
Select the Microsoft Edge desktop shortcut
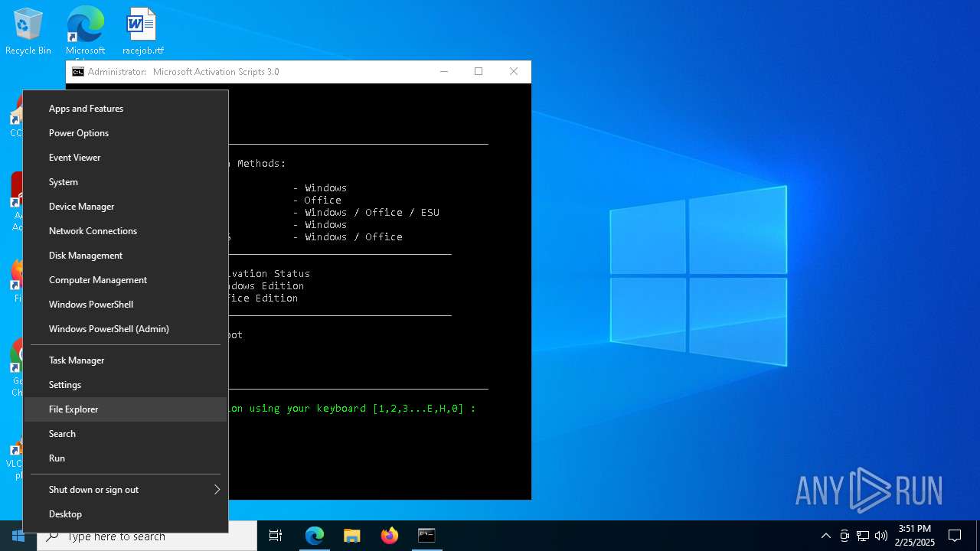pos(85,31)
